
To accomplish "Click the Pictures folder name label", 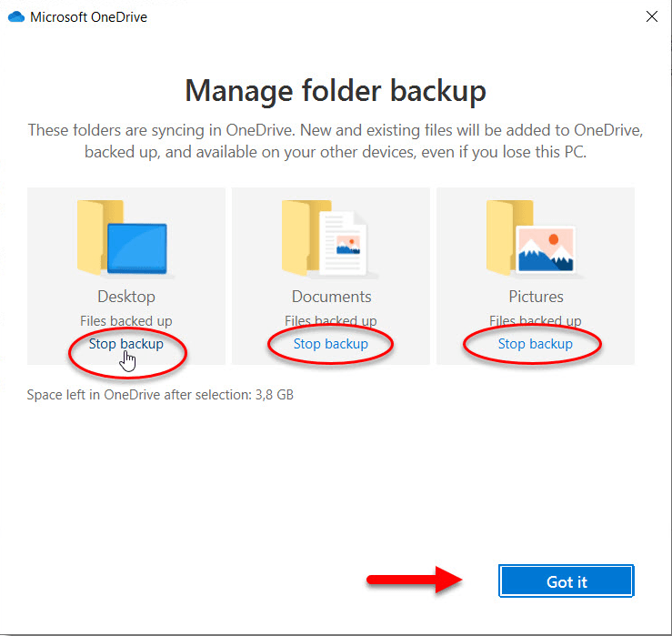I will (x=536, y=297).
